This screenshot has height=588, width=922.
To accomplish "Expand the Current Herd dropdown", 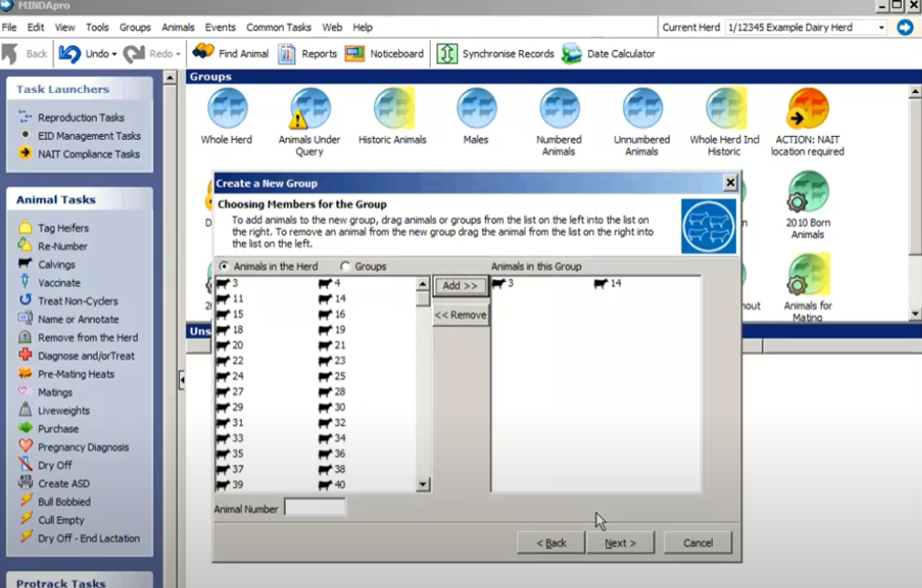I will click(x=881, y=27).
